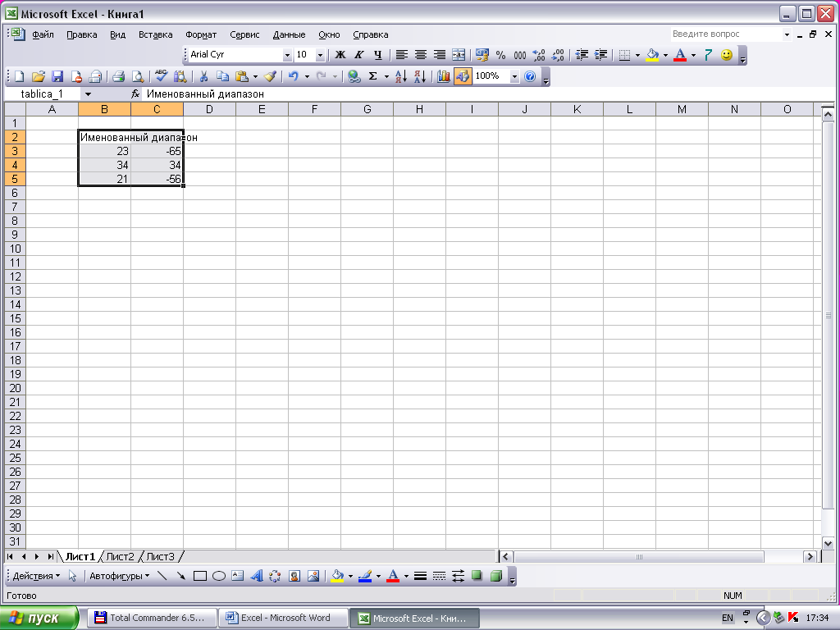Insert hyperlink globe icon
This screenshot has height=630, width=840.
click(354, 76)
